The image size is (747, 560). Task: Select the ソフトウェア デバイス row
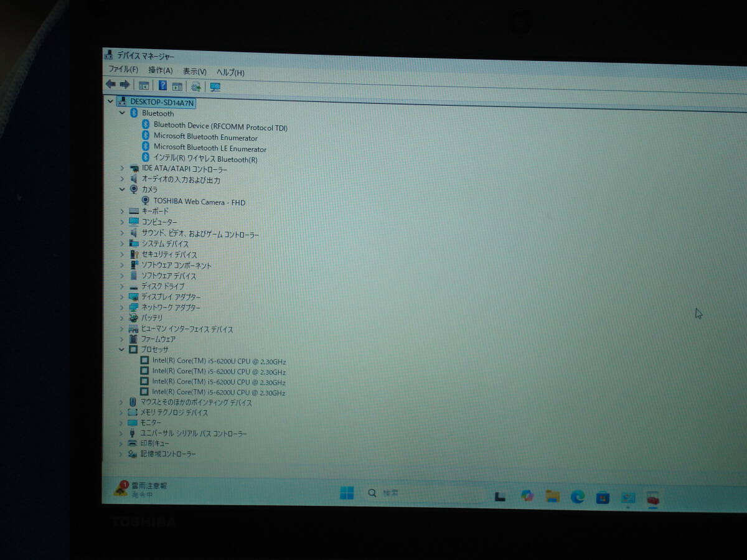168,276
